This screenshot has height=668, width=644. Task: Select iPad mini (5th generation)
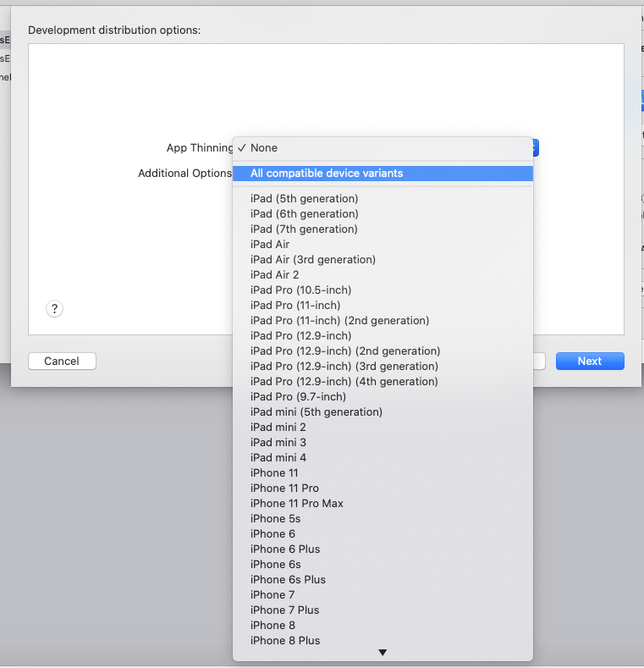(x=316, y=412)
